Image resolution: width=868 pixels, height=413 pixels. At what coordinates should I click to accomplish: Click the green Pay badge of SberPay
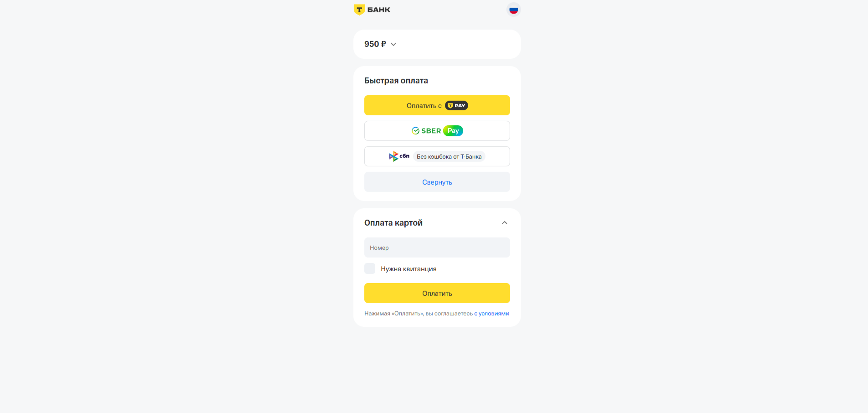point(453,131)
